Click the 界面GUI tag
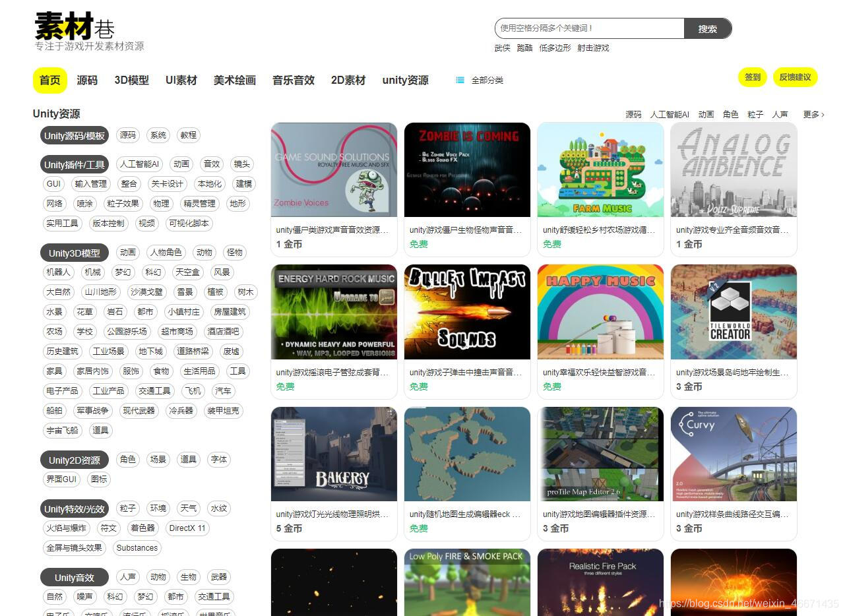Viewport: 845px width, 616px height. (61, 479)
